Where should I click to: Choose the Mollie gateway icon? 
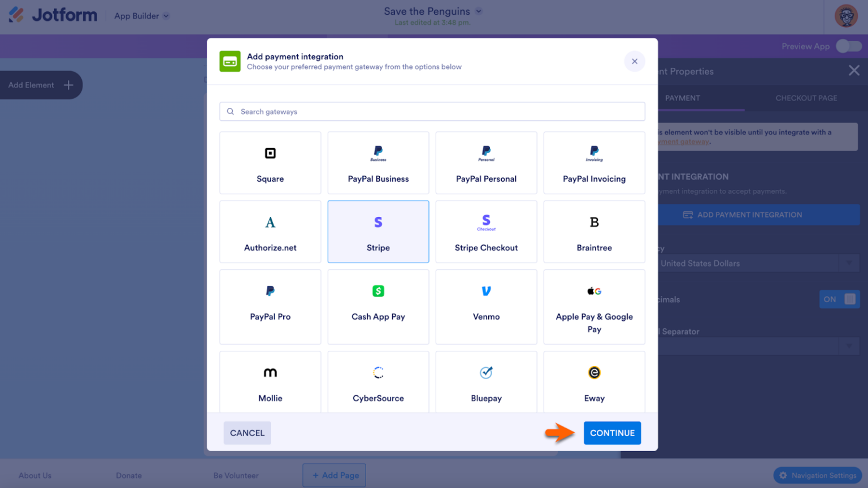click(270, 373)
